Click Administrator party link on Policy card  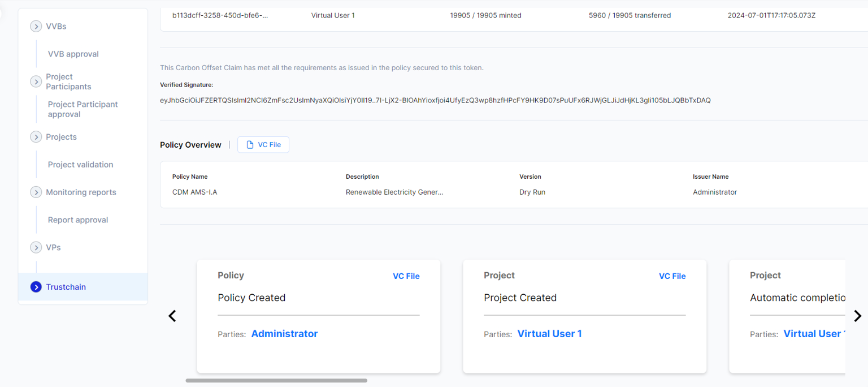pyautogui.click(x=284, y=334)
